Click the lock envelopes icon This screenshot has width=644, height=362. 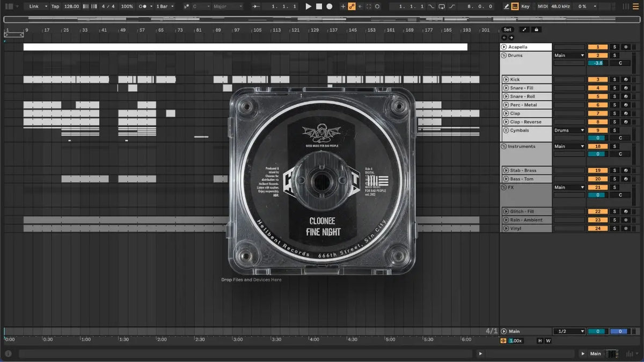pos(536,29)
